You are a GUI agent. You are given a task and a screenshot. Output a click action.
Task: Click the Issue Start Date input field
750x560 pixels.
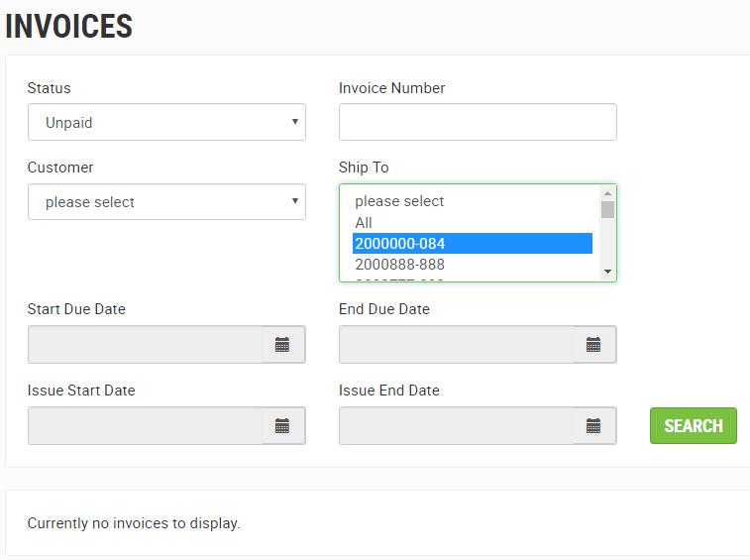click(147, 426)
